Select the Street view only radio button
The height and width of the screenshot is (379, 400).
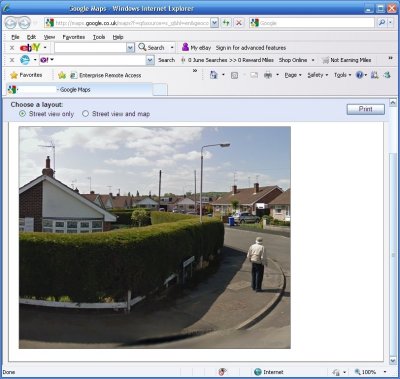pos(22,114)
